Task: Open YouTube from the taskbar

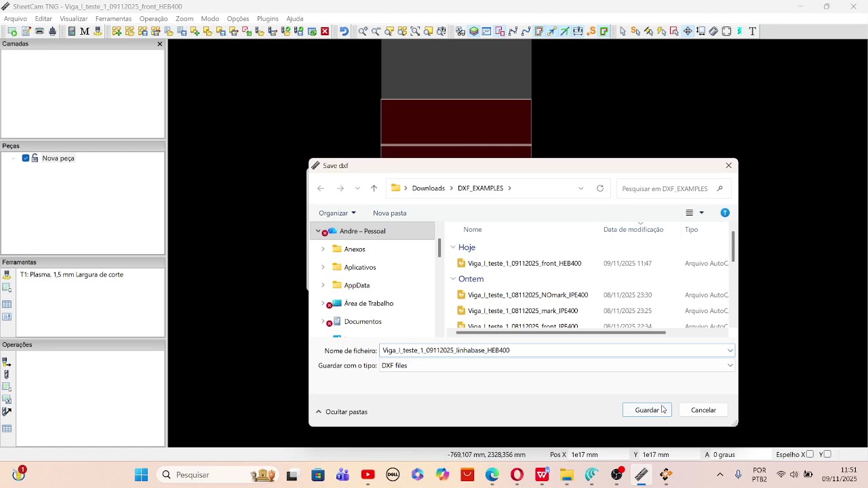Action: (368, 474)
